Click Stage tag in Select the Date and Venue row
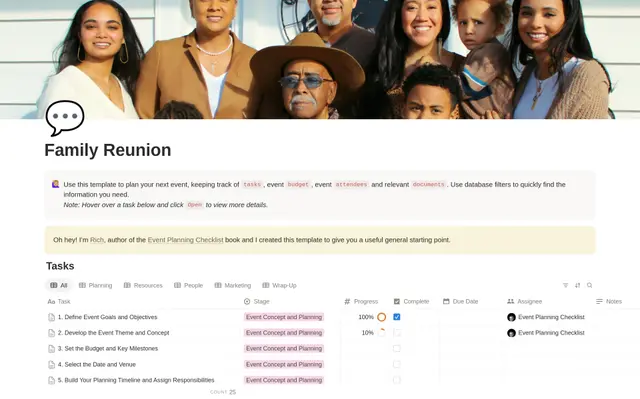 coord(284,364)
